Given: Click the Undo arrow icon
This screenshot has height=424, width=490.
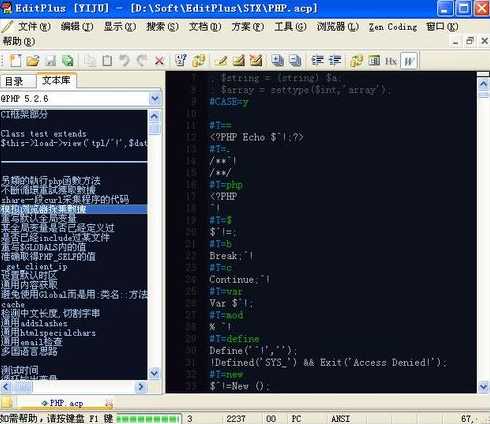Looking at the screenshot, I should tap(124, 61).
